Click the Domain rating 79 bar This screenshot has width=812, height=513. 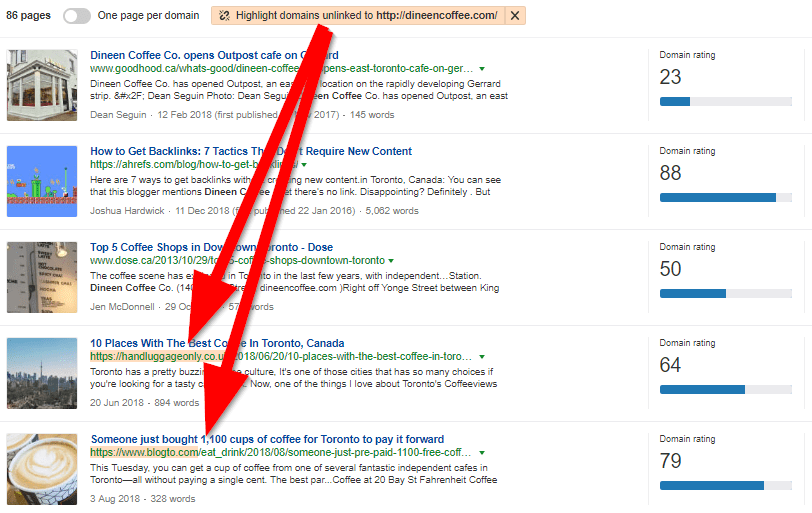tap(726, 486)
